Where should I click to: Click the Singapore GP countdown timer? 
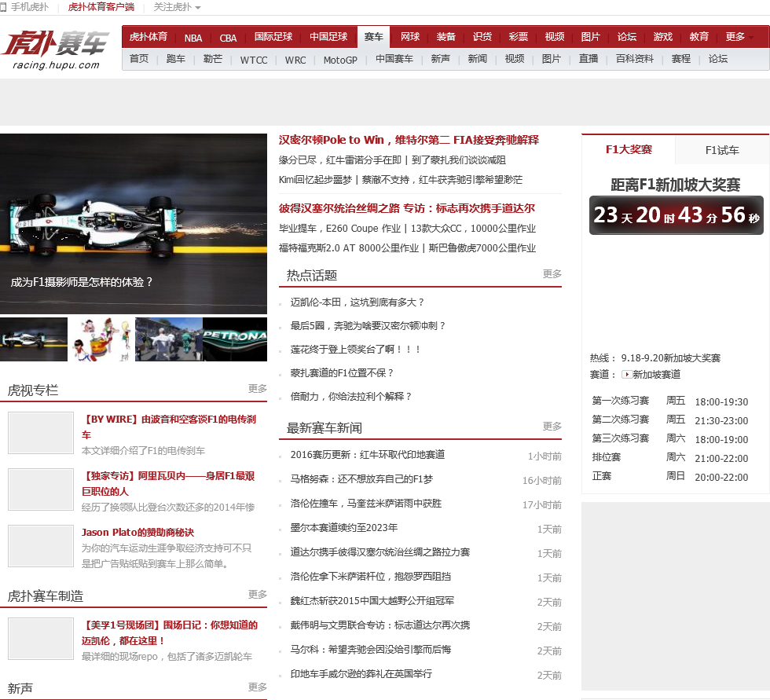[x=676, y=215]
